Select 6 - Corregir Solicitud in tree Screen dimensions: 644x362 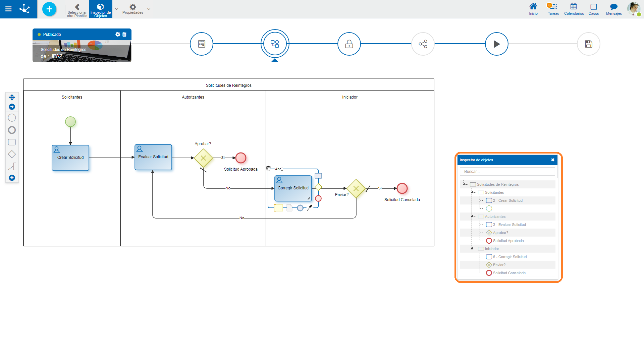click(x=507, y=257)
